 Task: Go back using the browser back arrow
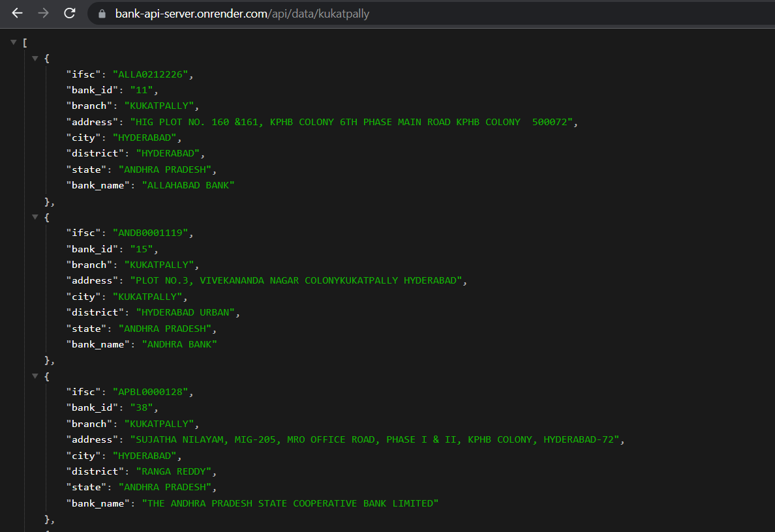pos(18,13)
